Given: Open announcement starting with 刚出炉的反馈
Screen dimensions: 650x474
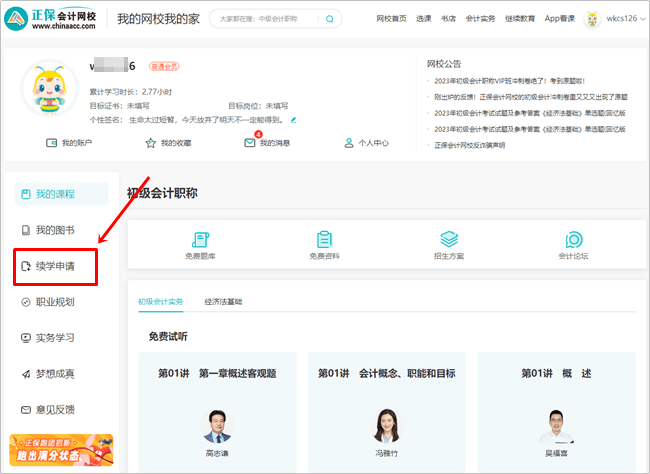Looking at the screenshot, I should [531, 97].
